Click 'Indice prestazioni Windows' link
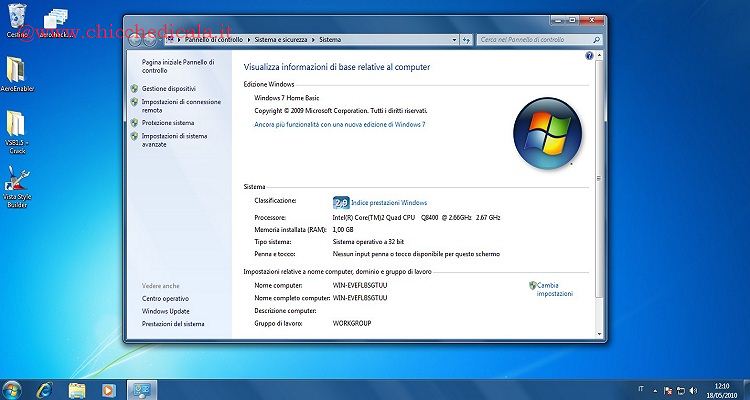The image size is (750, 400). pos(389,202)
